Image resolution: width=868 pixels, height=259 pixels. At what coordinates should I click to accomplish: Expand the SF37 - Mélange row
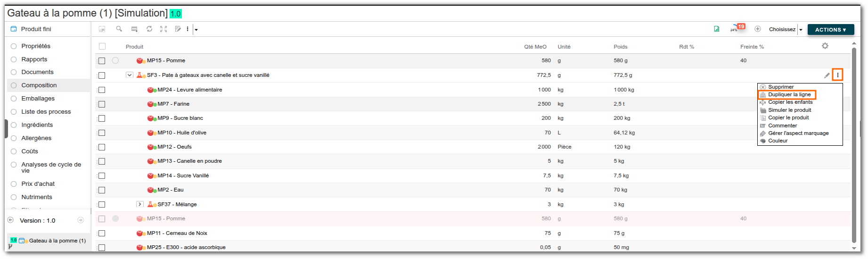[x=139, y=204]
